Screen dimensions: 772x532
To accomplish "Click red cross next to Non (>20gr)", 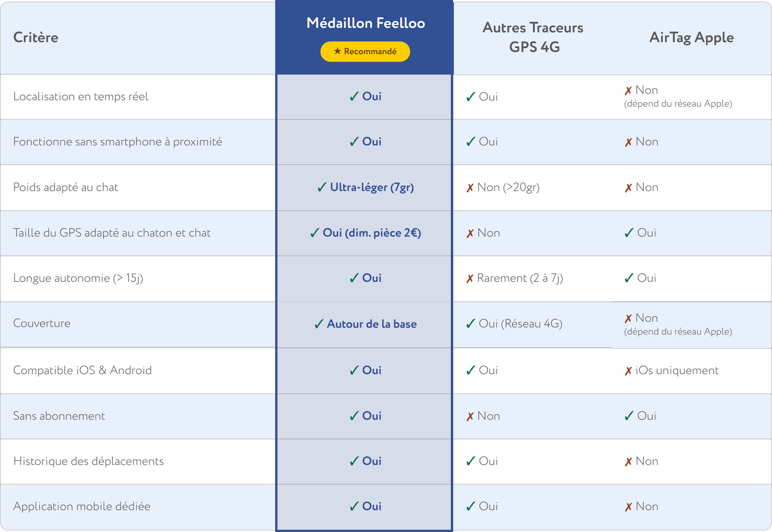I will pos(470,188).
